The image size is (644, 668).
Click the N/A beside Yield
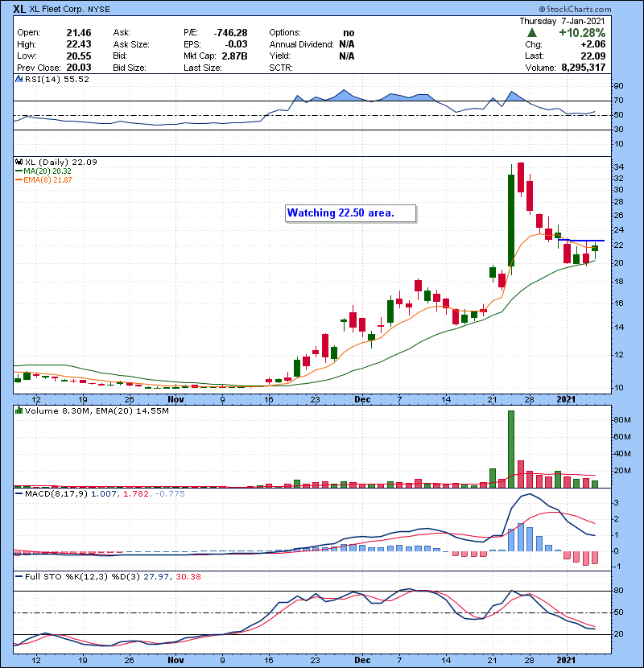click(346, 56)
